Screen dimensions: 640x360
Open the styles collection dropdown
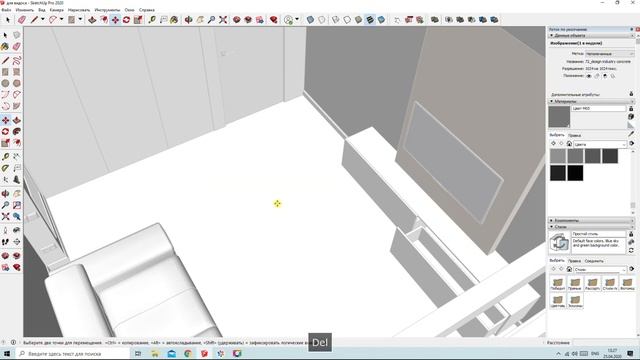tap(600, 269)
